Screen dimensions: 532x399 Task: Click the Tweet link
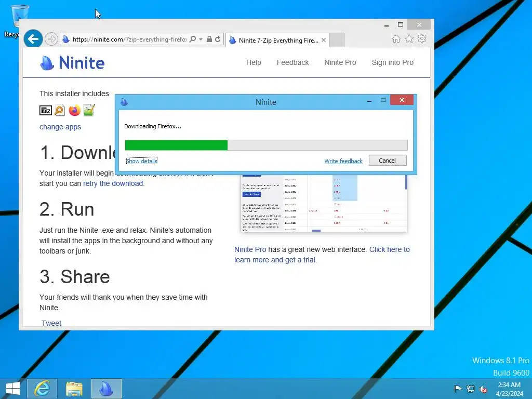click(51, 323)
